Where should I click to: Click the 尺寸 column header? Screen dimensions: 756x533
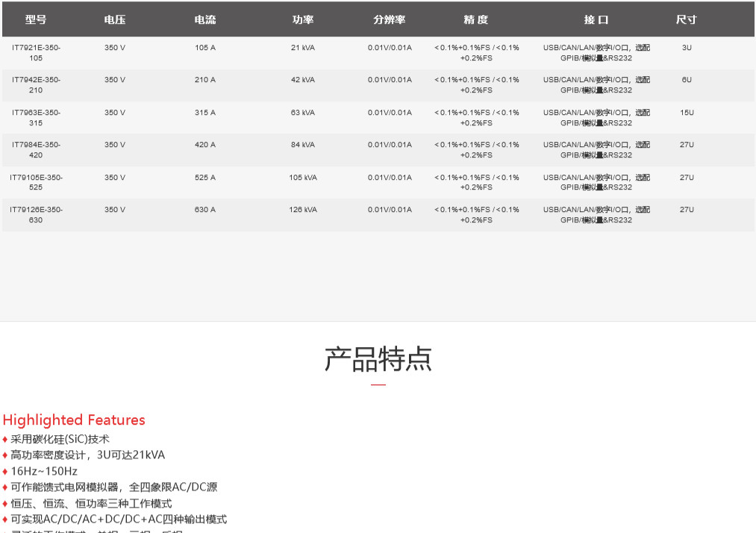[687, 20]
